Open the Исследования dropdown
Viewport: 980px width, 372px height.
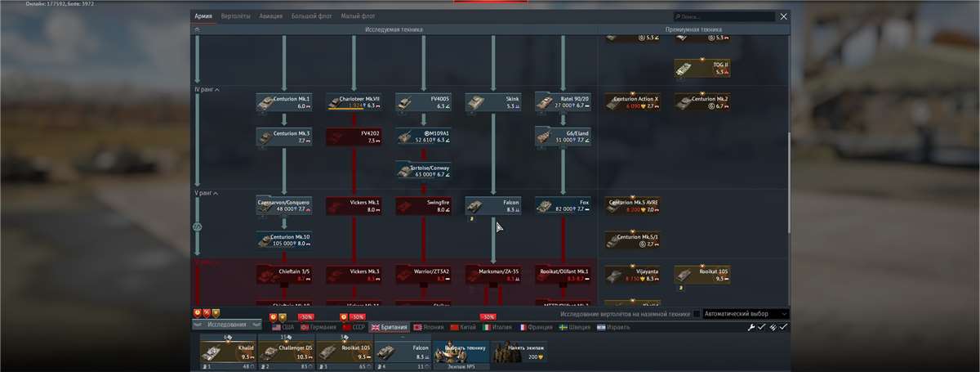click(x=227, y=325)
